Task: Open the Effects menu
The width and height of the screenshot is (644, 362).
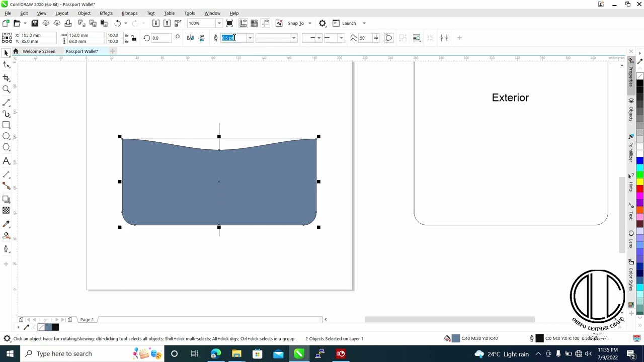Action: coord(106,13)
